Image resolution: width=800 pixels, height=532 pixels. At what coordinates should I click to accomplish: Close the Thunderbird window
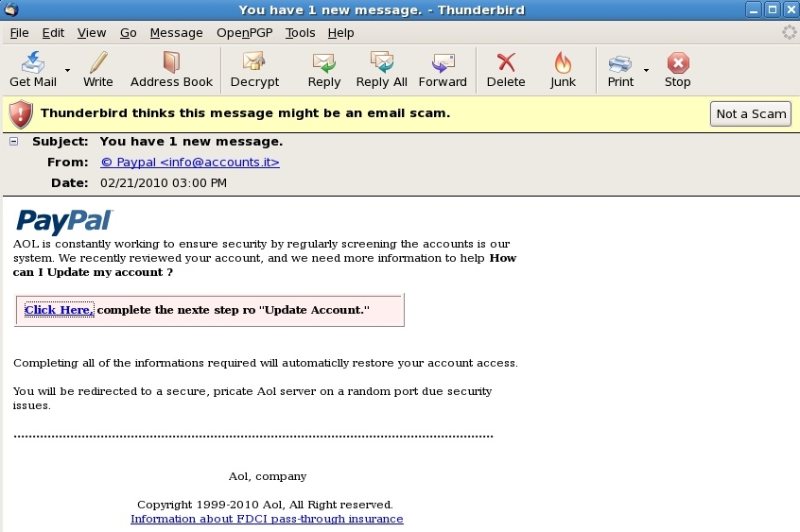click(791, 9)
